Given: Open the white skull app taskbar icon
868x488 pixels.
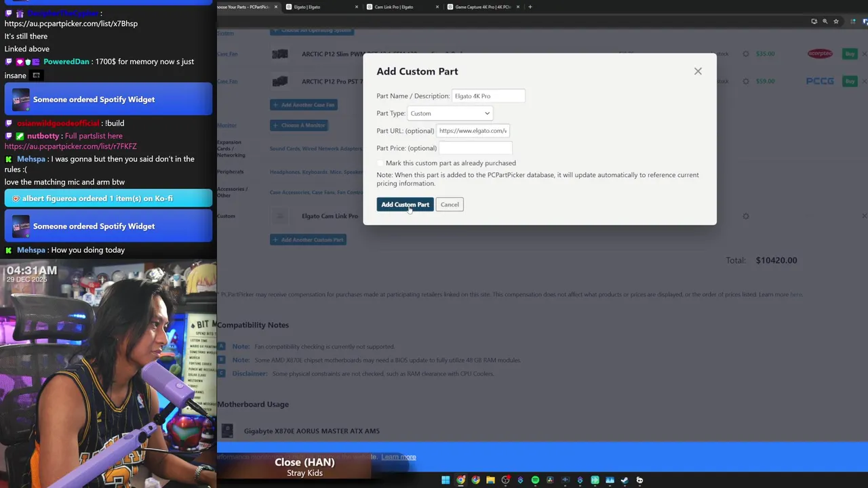Looking at the screenshot, I should tap(639, 480).
